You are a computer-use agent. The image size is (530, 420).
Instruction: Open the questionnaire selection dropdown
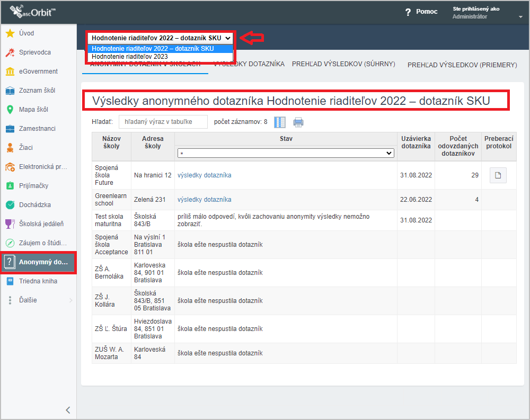(x=161, y=38)
